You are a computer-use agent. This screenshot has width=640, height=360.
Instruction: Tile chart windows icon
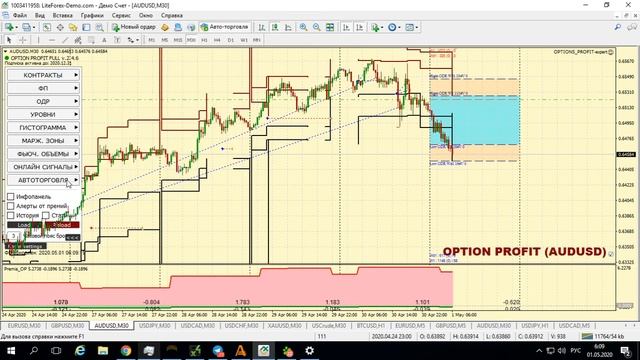pyautogui.click(x=330, y=27)
